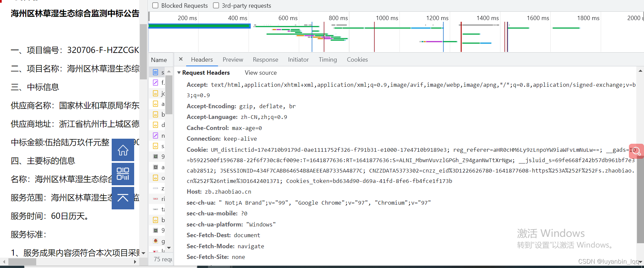Click the webpage horizontal scroll-right arrow
Image resolution: width=644 pixels, height=268 pixels.
135,262
